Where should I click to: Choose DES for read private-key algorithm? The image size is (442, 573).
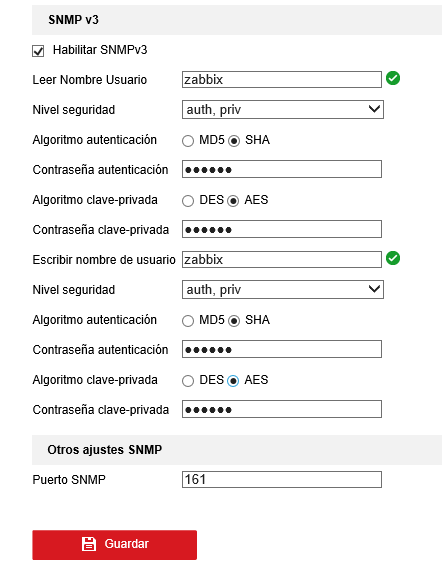coord(188,201)
